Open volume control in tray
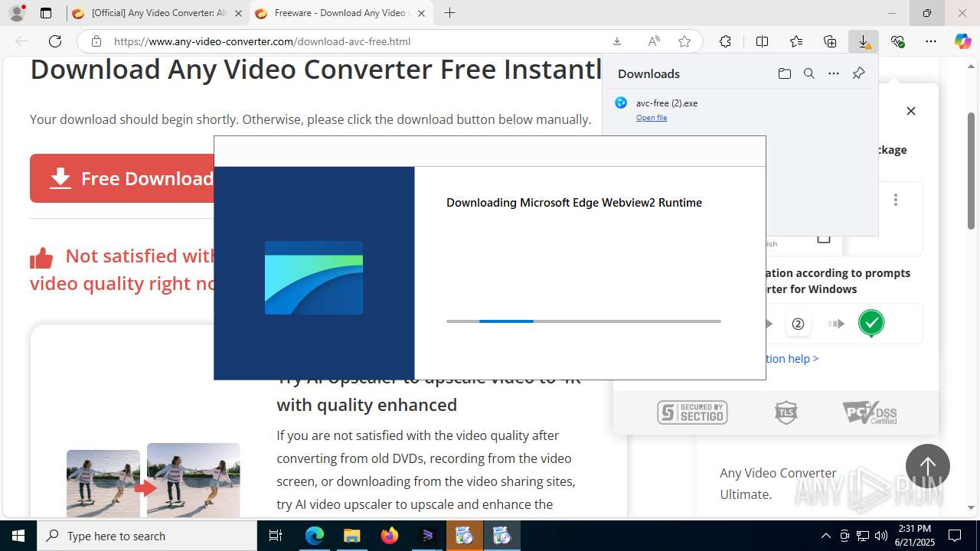This screenshot has width=980, height=551. click(880, 536)
